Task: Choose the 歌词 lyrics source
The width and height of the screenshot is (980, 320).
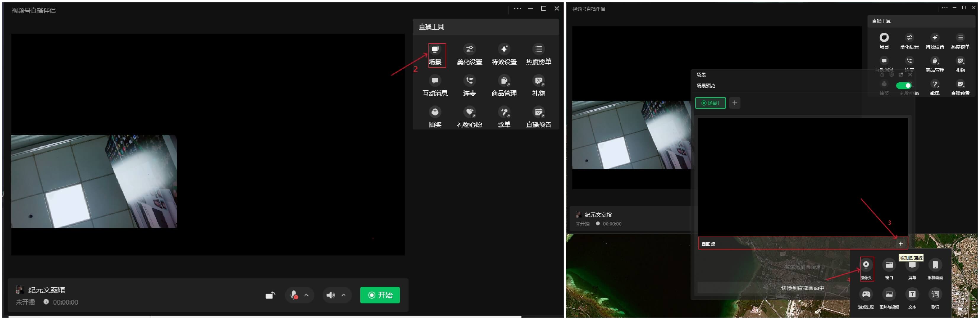Action: (935, 299)
